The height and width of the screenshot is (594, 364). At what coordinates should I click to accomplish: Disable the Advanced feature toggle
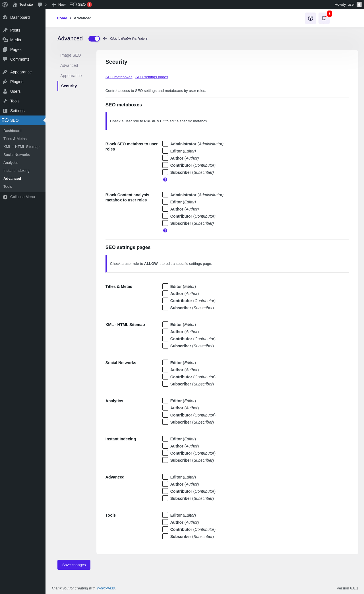pyautogui.click(x=94, y=39)
